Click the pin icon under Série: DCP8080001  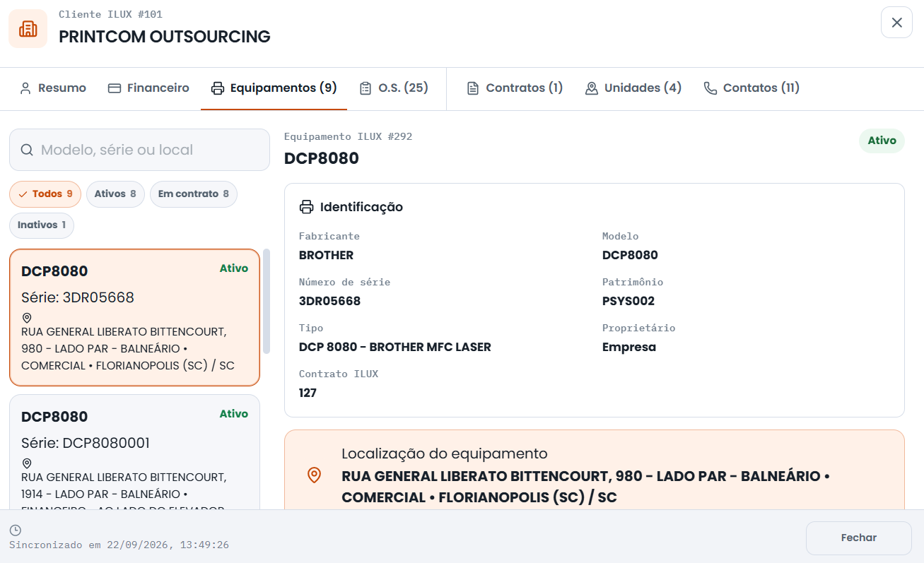click(27, 463)
